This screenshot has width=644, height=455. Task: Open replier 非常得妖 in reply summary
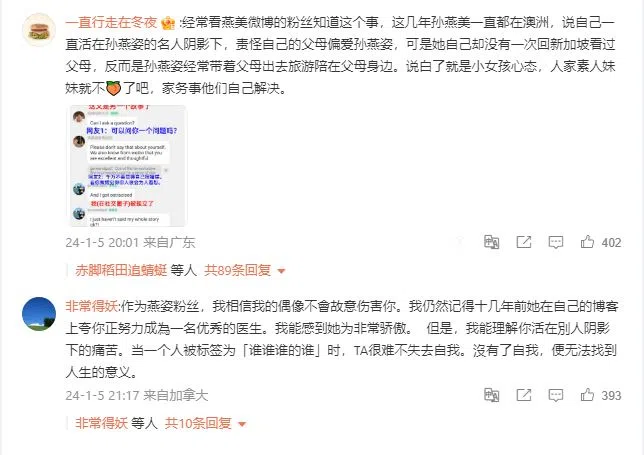pyautogui.click(x=101, y=423)
